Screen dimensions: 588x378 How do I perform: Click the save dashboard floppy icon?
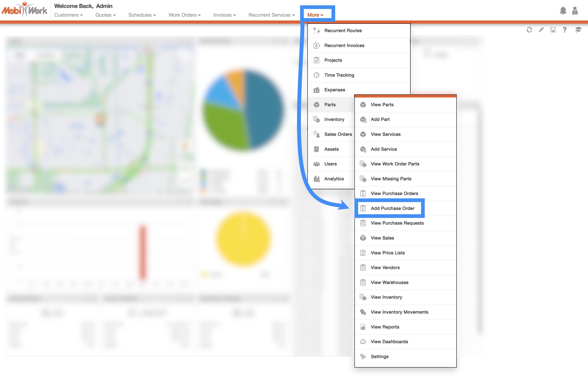[x=553, y=30]
